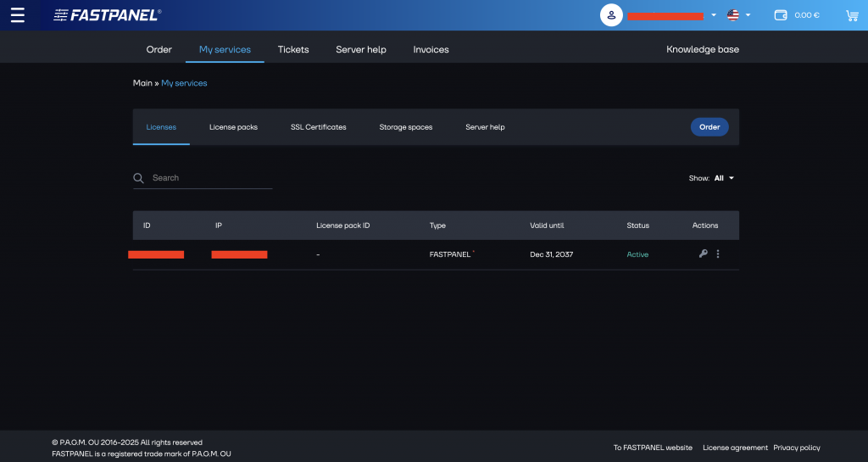Open the hamburger menu

click(x=17, y=15)
